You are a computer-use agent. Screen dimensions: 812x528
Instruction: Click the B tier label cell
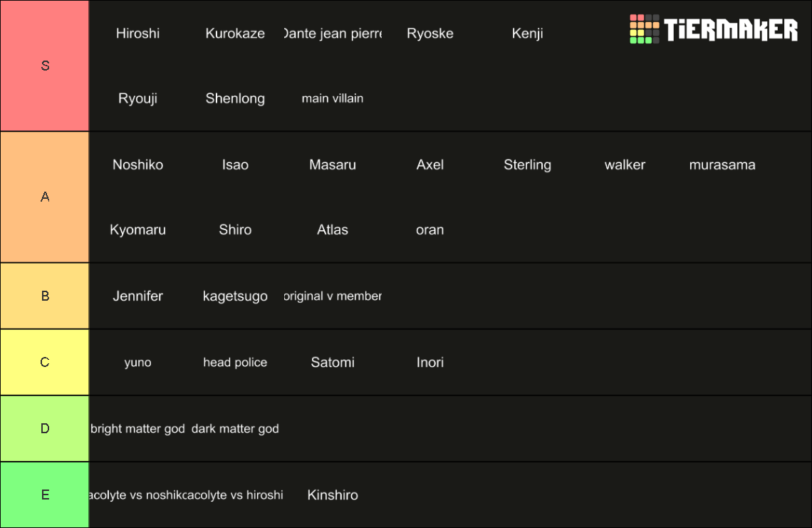pos(45,296)
